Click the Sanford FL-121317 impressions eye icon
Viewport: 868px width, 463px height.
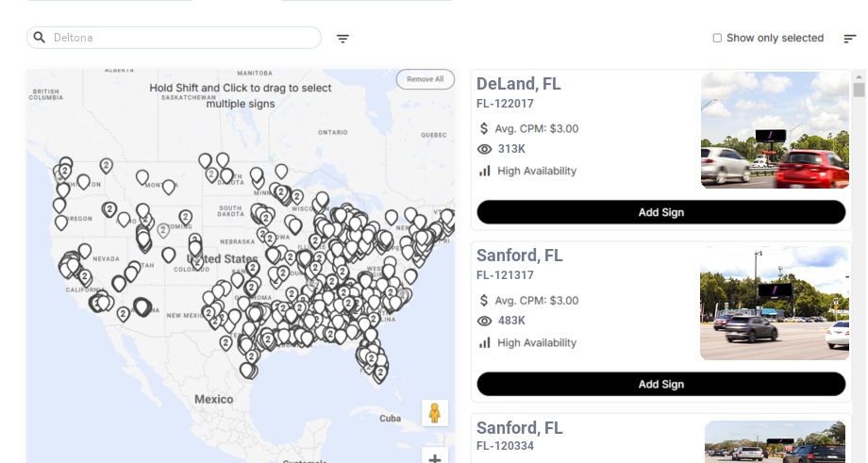[x=485, y=322]
